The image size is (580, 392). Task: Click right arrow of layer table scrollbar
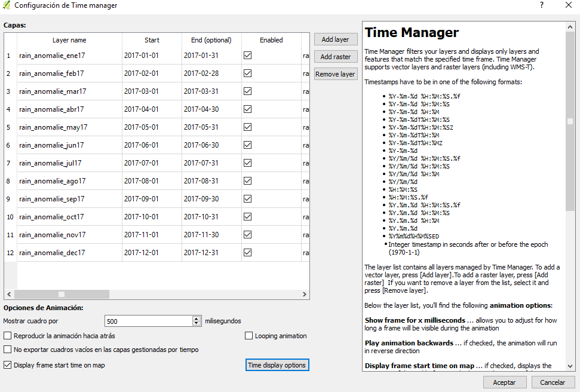pyautogui.click(x=305, y=294)
